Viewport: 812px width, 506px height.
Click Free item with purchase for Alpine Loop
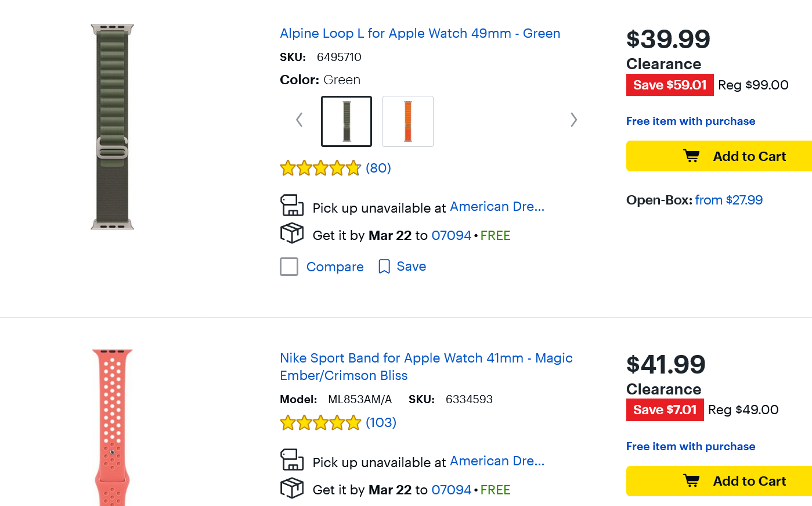(x=690, y=121)
